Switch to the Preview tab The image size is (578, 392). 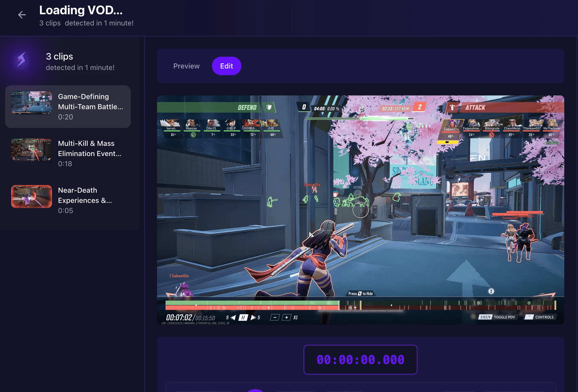tap(186, 66)
